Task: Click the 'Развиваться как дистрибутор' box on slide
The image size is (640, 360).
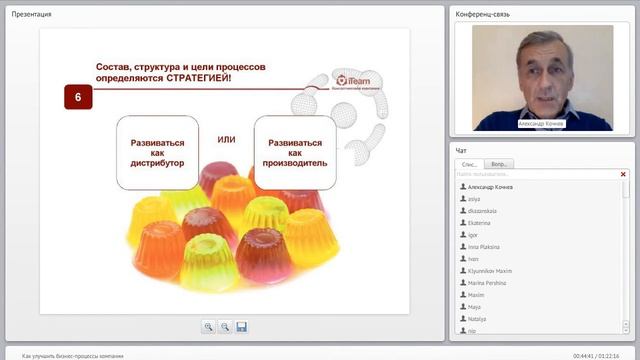Action: coord(158,153)
